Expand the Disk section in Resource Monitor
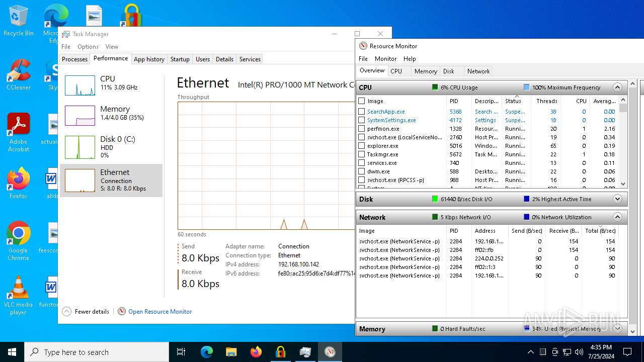This screenshot has width=644, height=362. (617, 199)
